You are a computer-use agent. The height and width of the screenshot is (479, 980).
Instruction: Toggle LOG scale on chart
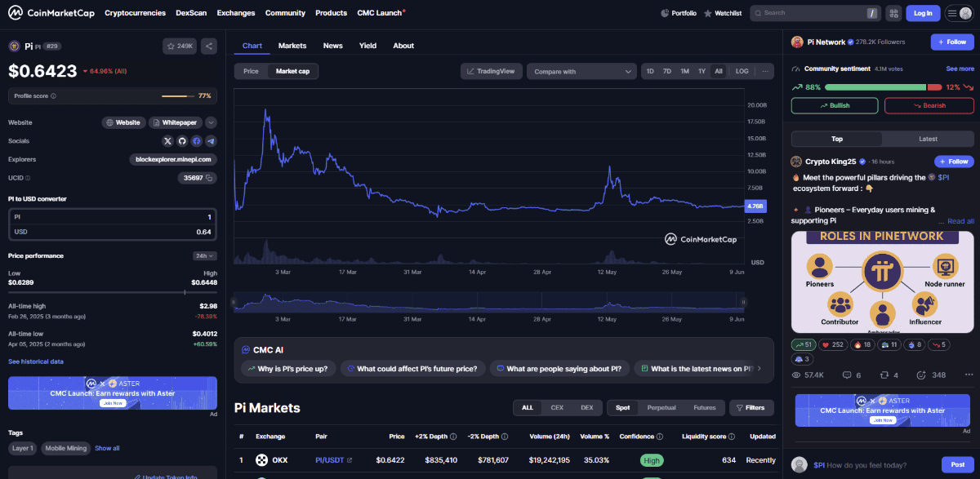point(742,71)
